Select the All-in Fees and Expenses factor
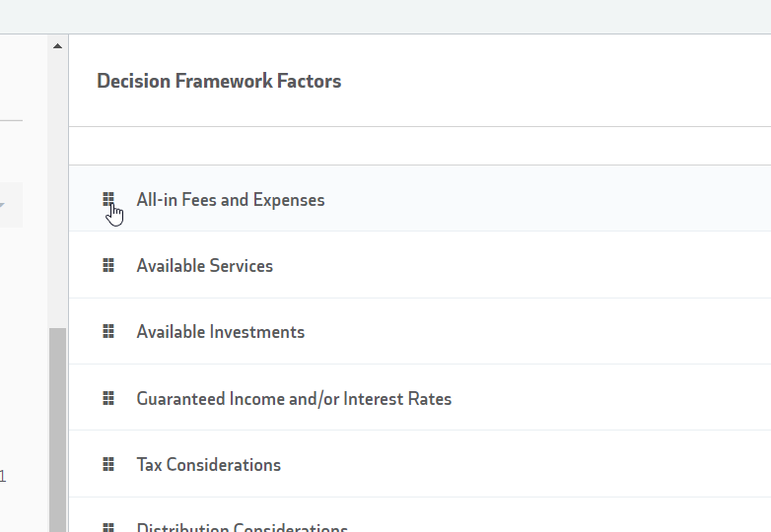The width and height of the screenshot is (771, 532). [230, 200]
